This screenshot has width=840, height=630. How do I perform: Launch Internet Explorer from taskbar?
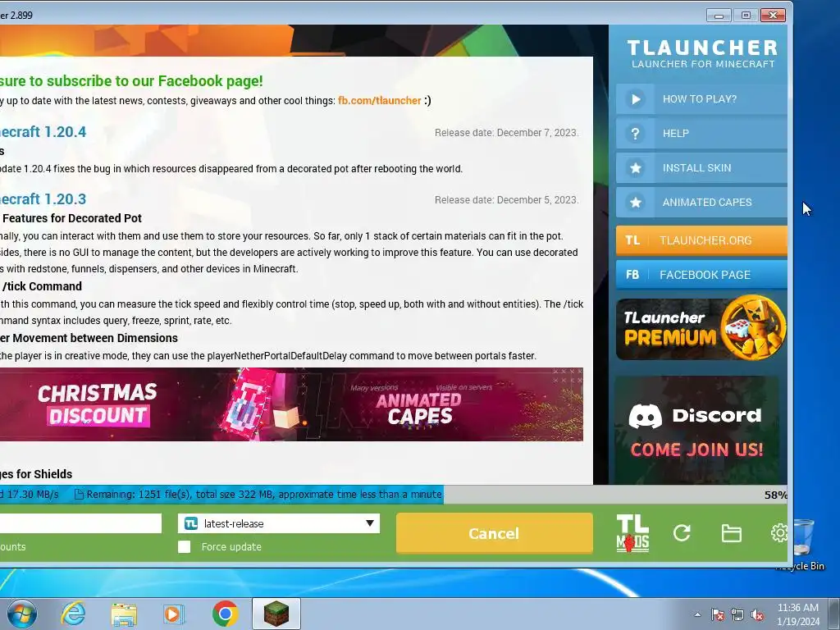pos(73,614)
